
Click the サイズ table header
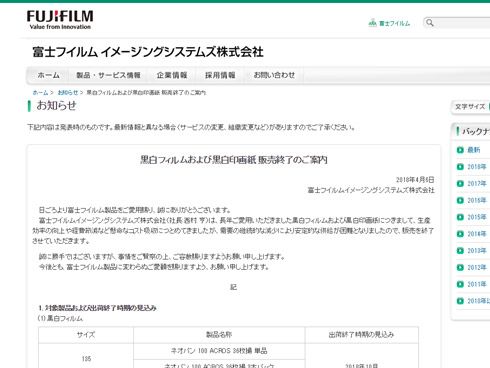tap(86, 335)
